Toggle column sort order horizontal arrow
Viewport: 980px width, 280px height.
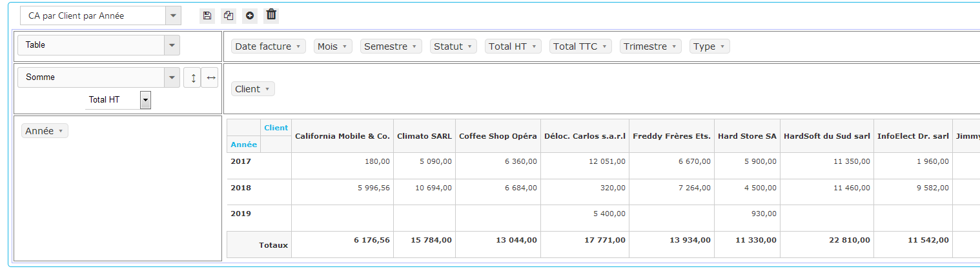pyautogui.click(x=210, y=77)
